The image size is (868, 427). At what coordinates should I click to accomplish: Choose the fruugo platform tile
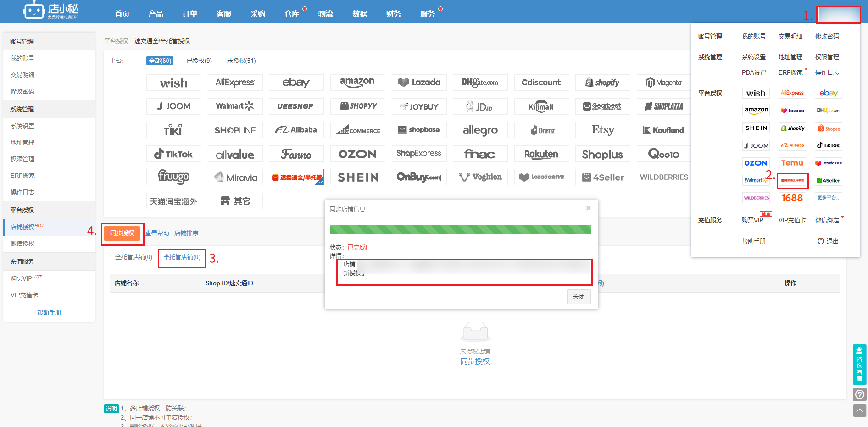point(174,177)
